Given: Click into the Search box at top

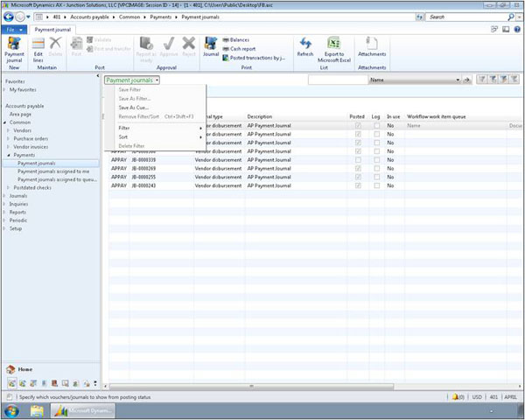Looking at the screenshot, I should click(466, 17).
